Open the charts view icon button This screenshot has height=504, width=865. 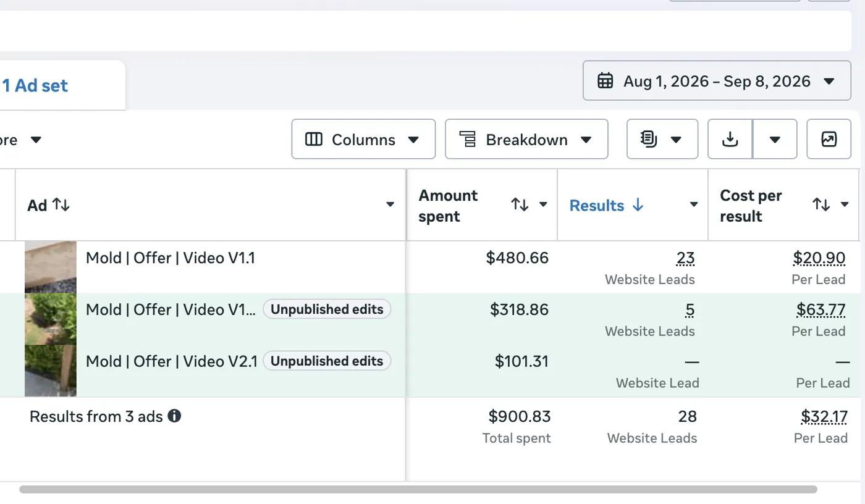tap(829, 140)
